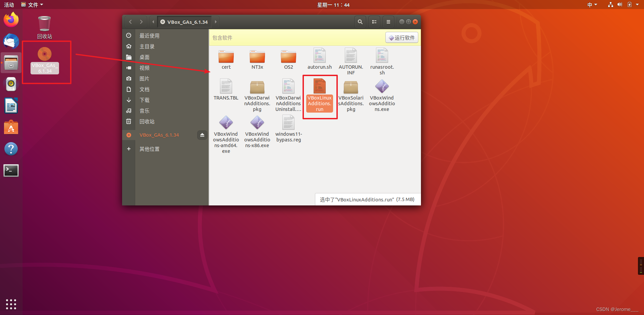The image size is (644, 315).
Task: Toggle the search bar in Files
Action: (x=360, y=21)
